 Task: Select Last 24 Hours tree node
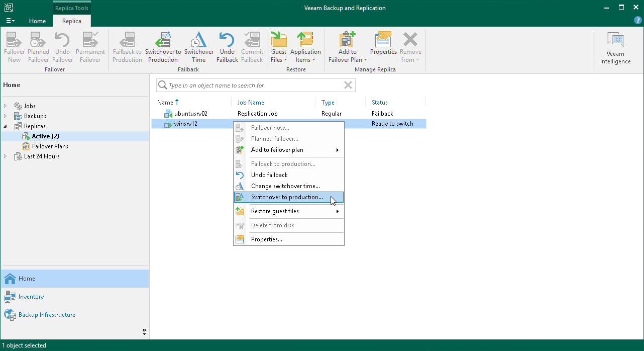point(42,156)
